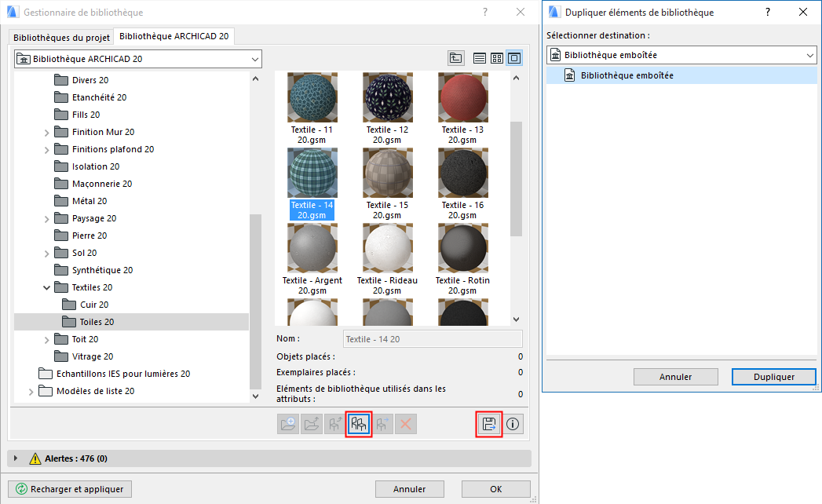
Task: Click the red X delete icon
Action: [x=406, y=424]
